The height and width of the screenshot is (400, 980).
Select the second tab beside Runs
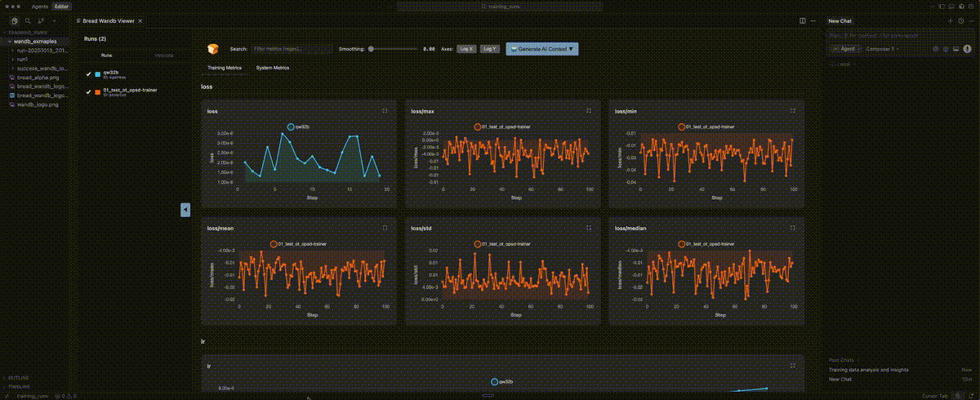[163, 56]
